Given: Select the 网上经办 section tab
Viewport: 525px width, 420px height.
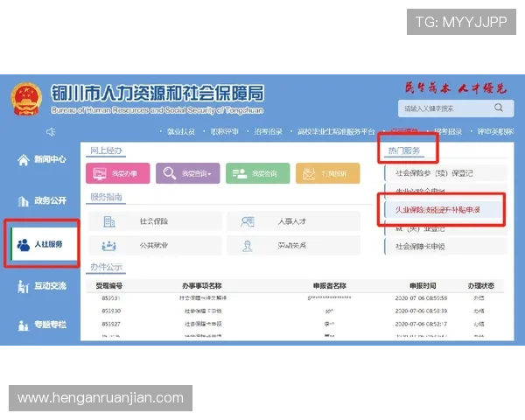Looking at the screenshot, I should [106, 150].
